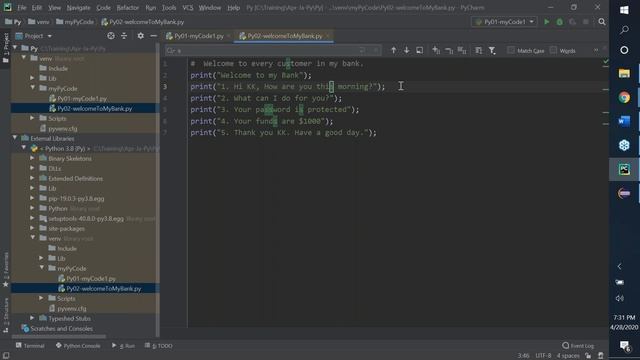Open the TODO tool window

click(x=158, y=346)
